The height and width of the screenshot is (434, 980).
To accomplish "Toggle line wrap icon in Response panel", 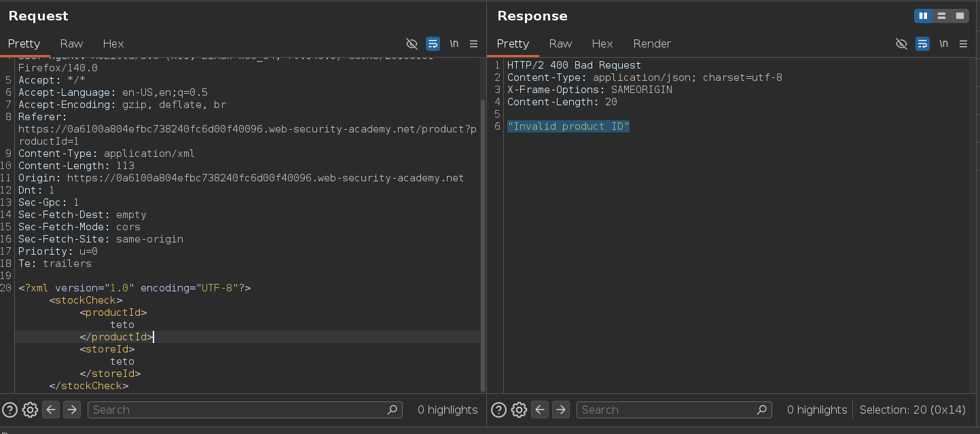I will (922, 43).
